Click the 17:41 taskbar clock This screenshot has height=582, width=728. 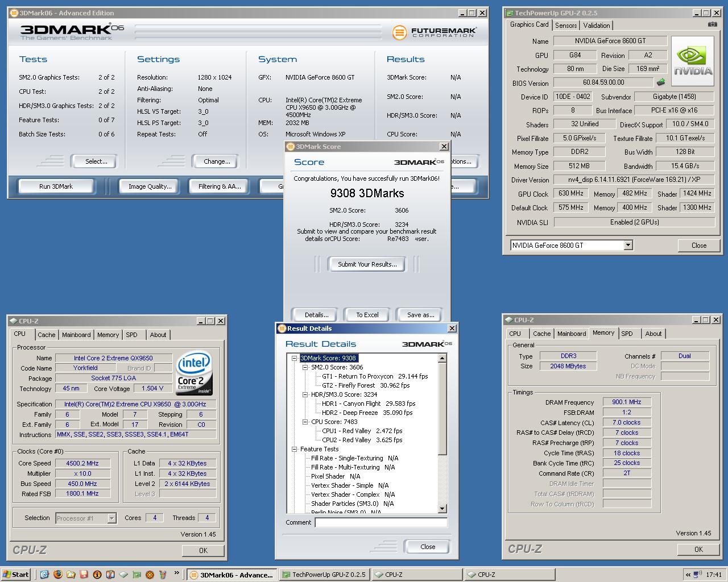713,575
